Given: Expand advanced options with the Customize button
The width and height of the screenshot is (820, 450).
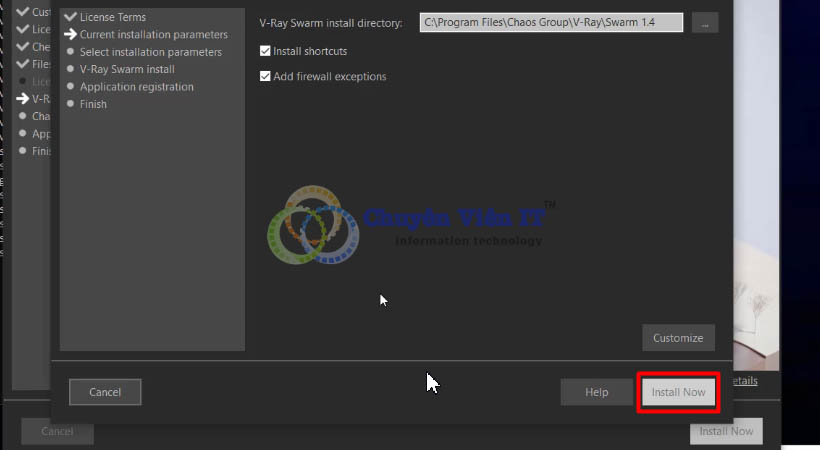Looking at the screenshot, I should [x=678, y=338].
